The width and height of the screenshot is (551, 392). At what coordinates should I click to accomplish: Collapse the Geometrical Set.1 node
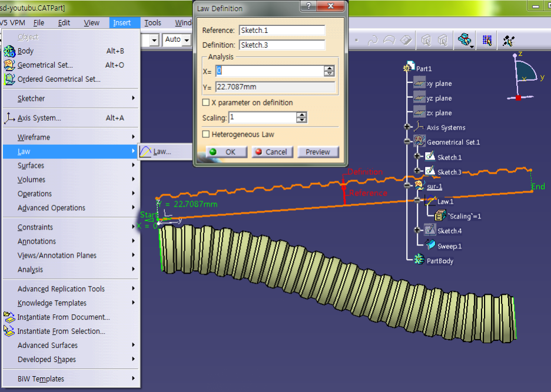[406, 140]
